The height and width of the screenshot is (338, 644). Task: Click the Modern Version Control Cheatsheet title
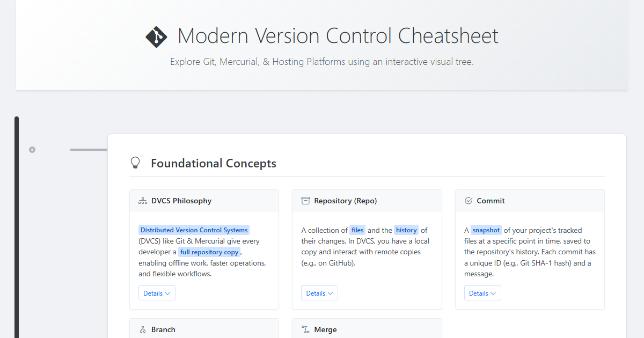click(x=338, y=36)
